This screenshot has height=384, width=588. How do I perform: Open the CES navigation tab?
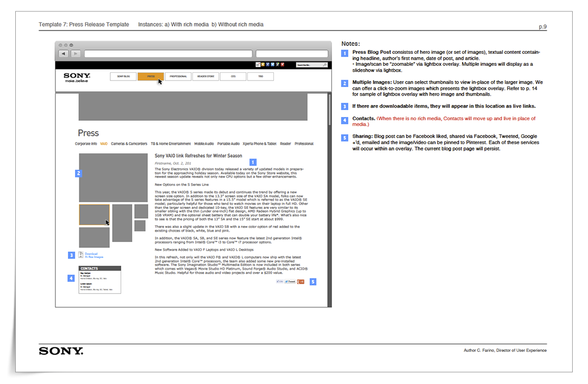tap(233, 77)
